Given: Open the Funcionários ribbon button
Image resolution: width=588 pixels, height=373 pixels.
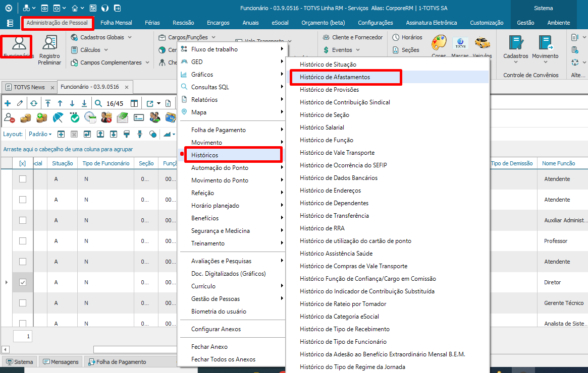Looking at the screenshot, I should pos(17,47).
